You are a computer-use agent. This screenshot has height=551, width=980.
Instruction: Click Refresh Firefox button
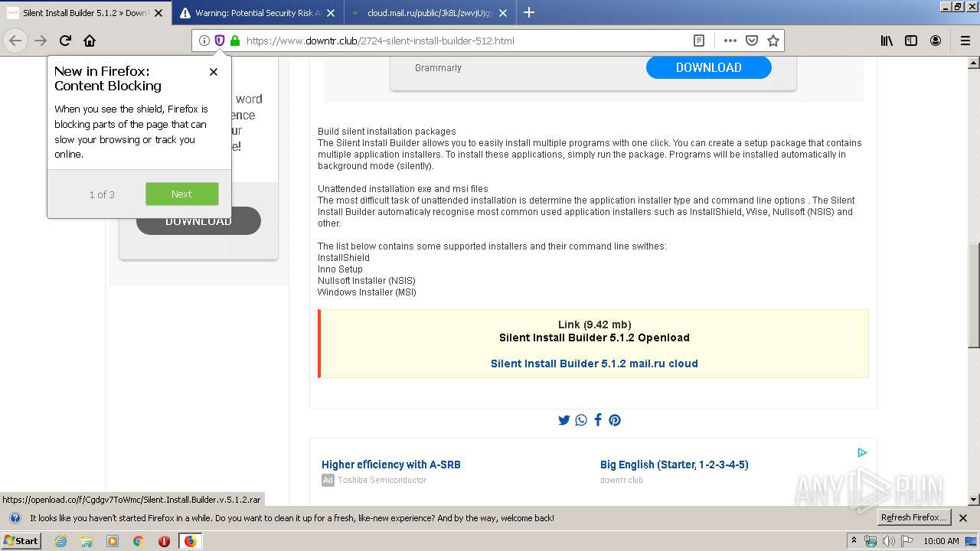coord(913,518)
